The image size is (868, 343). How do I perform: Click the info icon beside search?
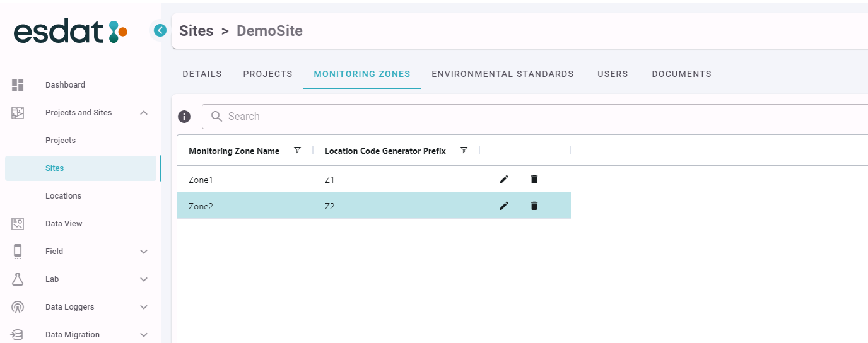coord(184,117)
